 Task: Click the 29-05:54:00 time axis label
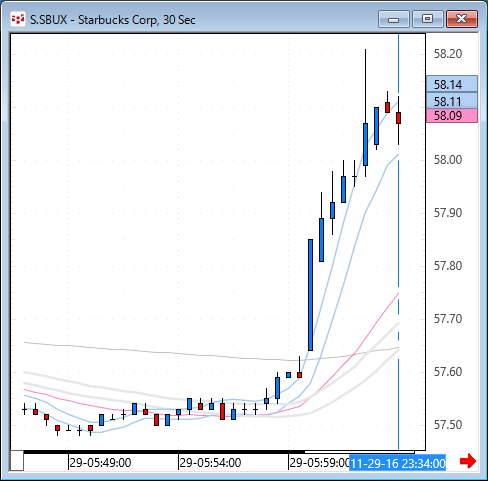tap(210, 463)
